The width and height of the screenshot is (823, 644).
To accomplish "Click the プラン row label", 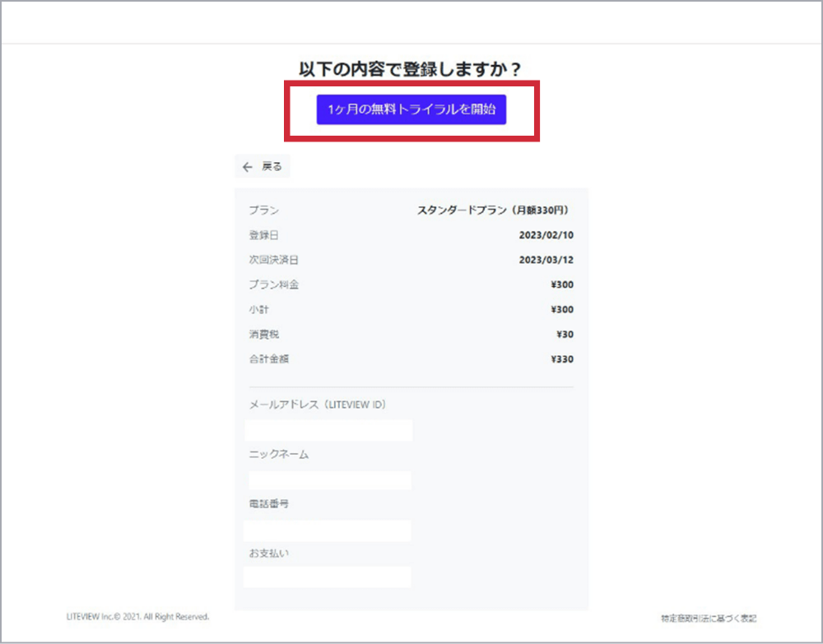I will (x=263, y=211).
